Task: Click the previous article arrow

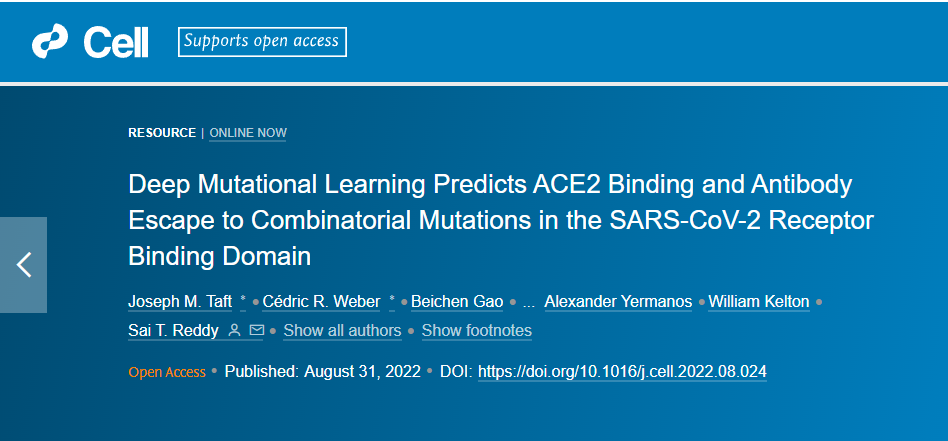Action: tap(24, 265)
